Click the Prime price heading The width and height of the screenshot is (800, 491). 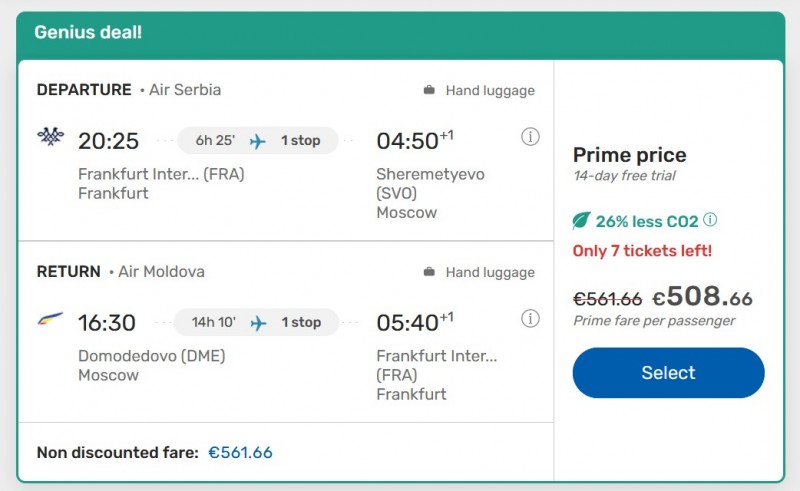pos(629,155)
